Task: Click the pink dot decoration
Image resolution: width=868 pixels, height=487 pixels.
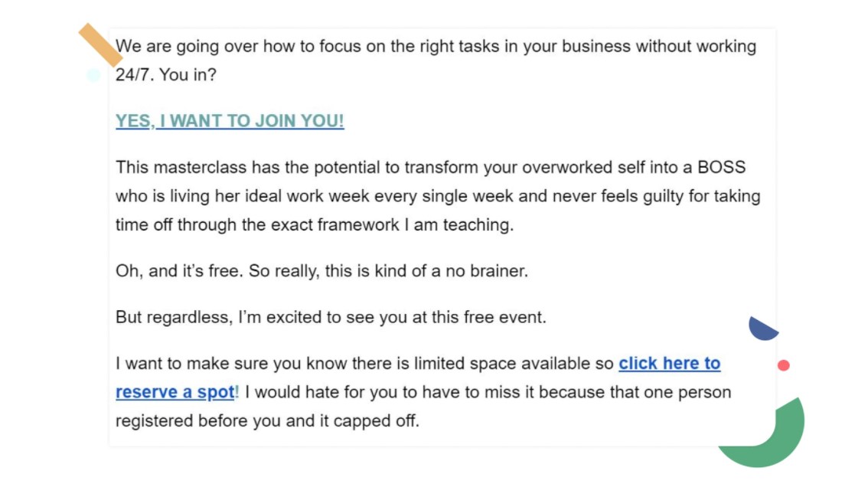Action: coord(783,365)
